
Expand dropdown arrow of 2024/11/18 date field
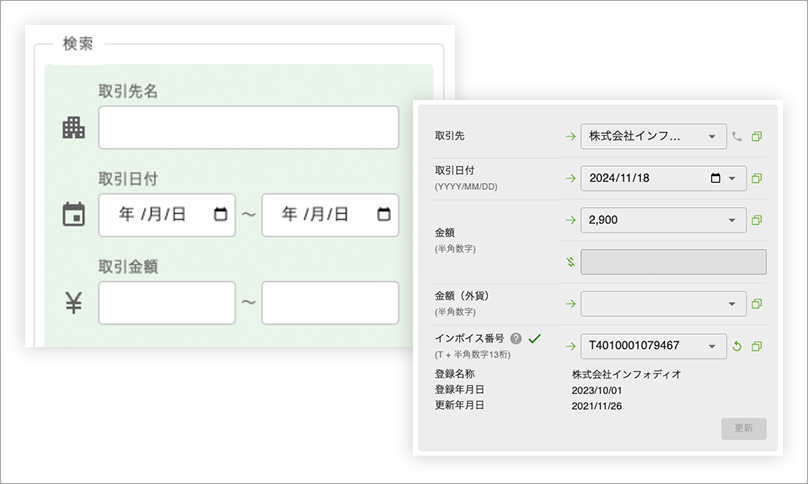(x=732, y=178)
